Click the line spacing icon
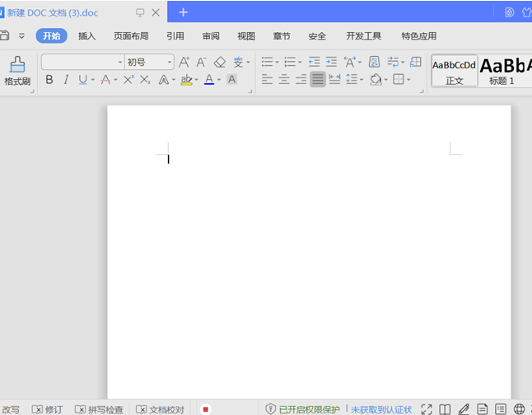Viewport: 532px width, 415px height. click(352, 79)
